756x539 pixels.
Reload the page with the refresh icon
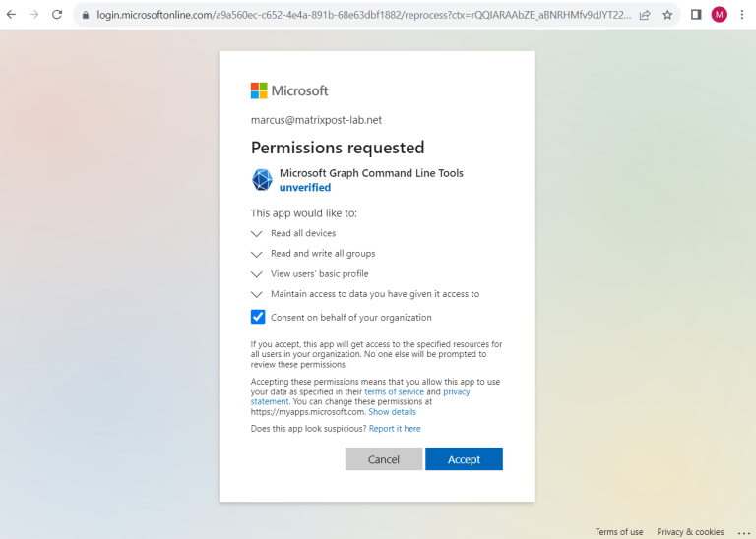coord(57,15)
